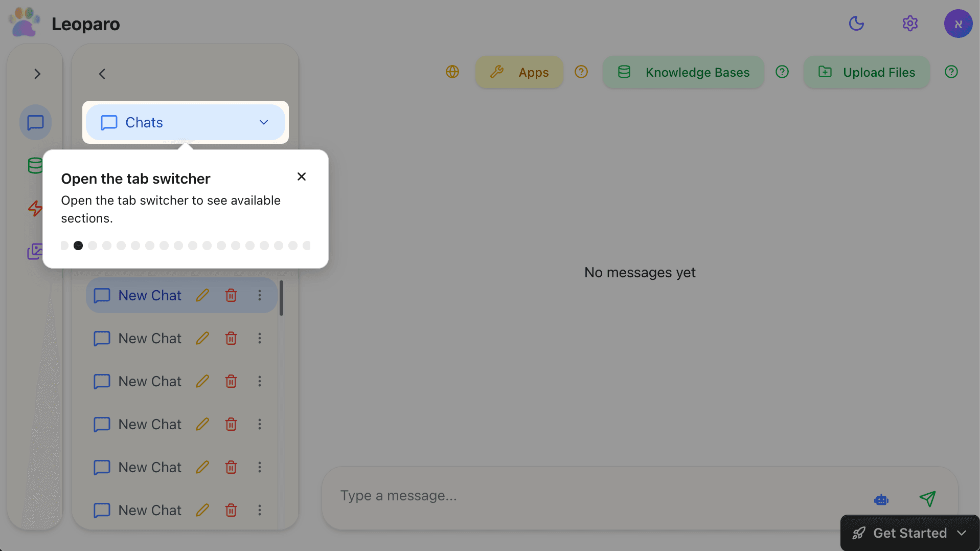Click the globe icon beside Apps
The width and height of the screenshot is (980, 551).
[x=452, y=72]
